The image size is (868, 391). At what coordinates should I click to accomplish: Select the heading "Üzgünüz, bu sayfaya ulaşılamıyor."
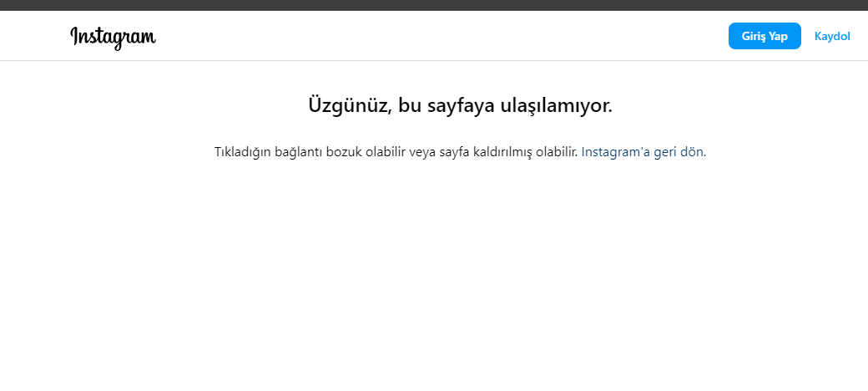pyautogui.click(x=460, y=105)
